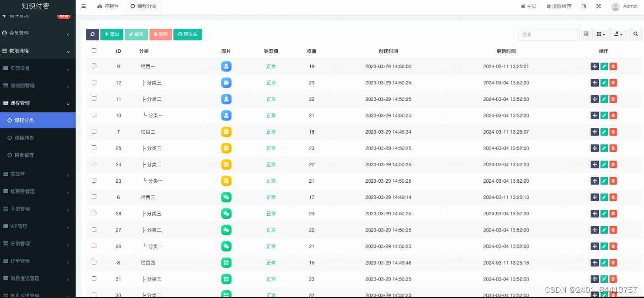Screen dimensions: 644x298
Task: Switch to the 控制台 tab
Action: tap(109, 6)
